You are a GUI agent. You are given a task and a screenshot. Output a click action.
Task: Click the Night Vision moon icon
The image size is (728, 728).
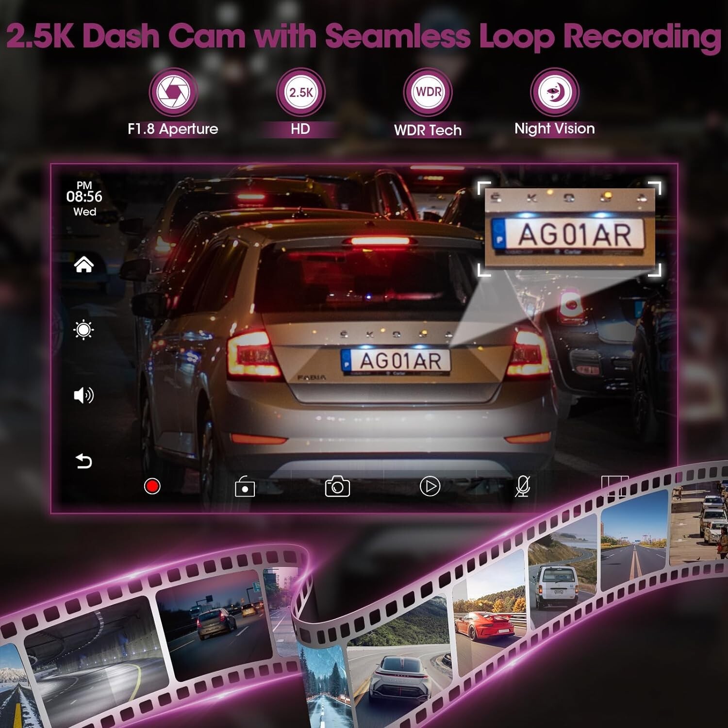555,92
